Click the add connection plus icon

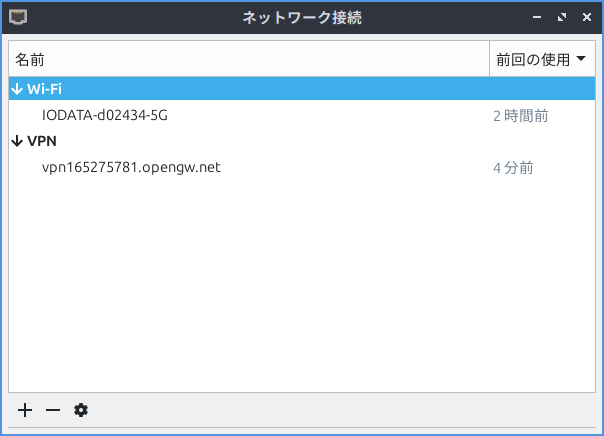tap(25, 410)
